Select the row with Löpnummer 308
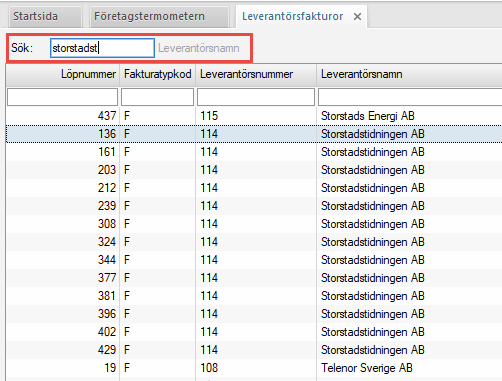Screen dimensions: 502x381 click(x=254, y=224)
